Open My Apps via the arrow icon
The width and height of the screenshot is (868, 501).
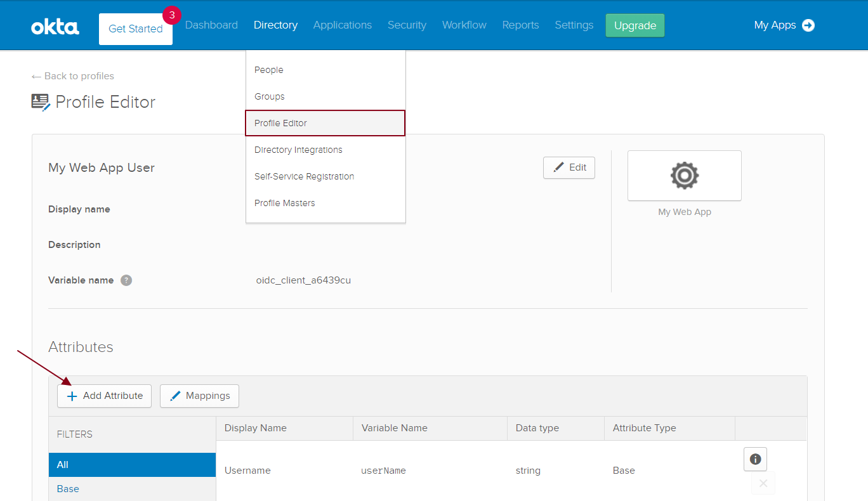tap(808, 25)
